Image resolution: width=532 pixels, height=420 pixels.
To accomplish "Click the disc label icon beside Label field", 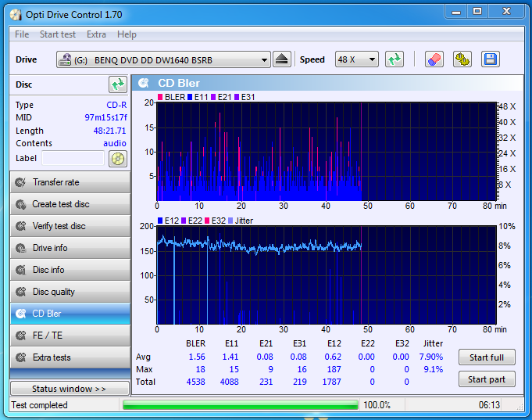I will 118,159.
